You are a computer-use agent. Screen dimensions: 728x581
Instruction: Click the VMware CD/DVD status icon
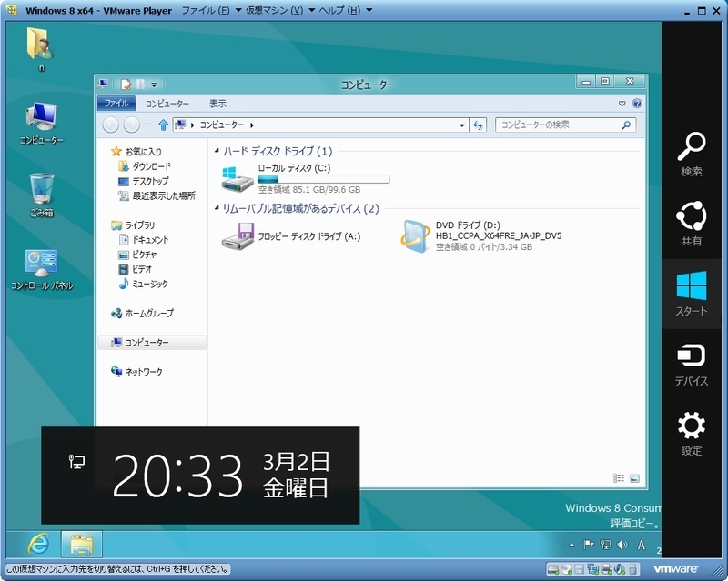pos(567,569)
